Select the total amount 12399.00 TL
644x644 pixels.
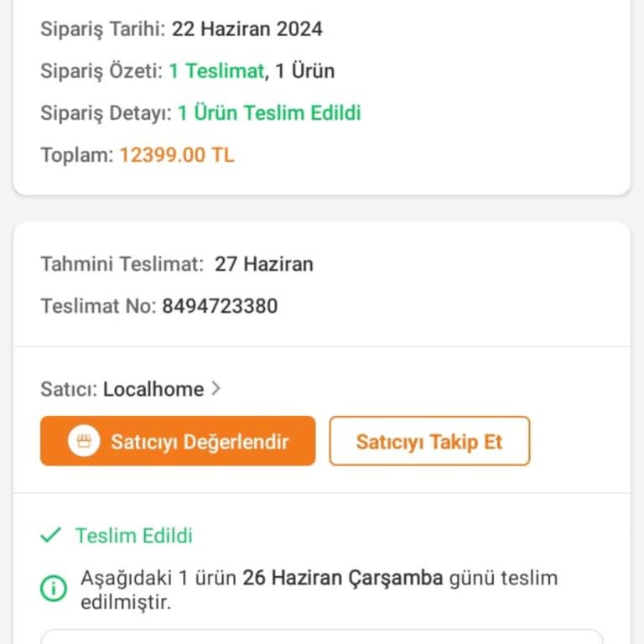177,155
